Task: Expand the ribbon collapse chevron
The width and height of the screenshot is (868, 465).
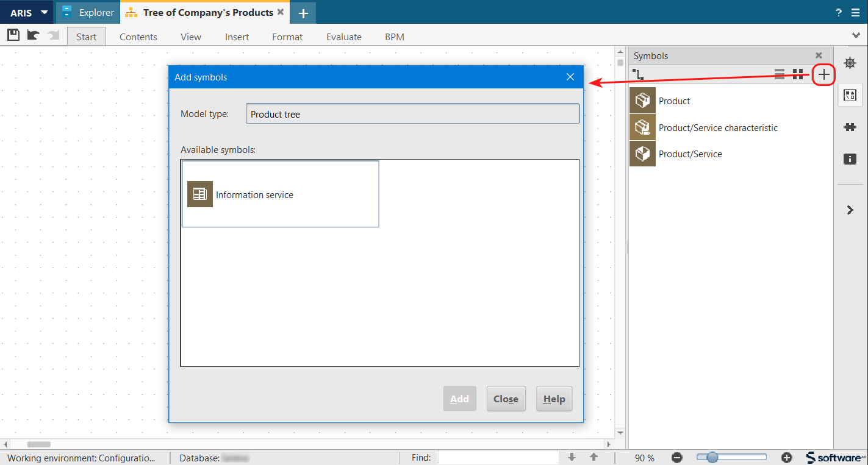Action: 855,35
